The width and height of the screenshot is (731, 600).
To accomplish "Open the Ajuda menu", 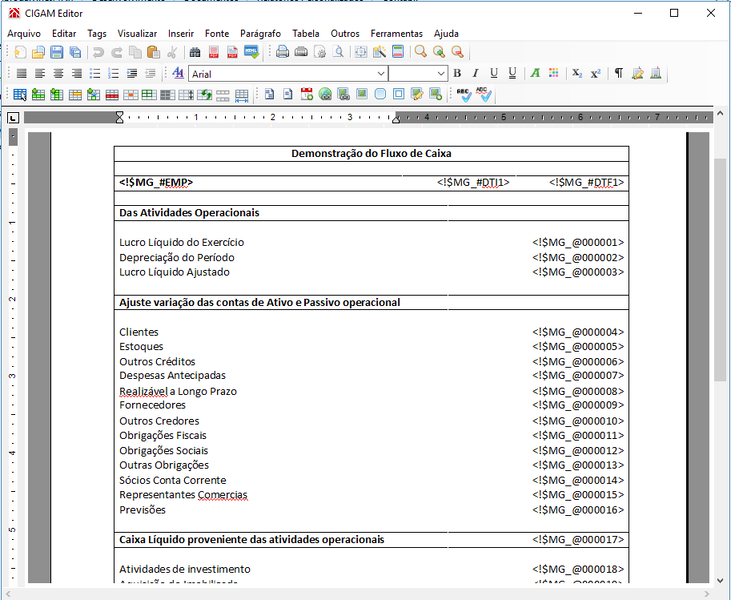I will coord(446,34).
